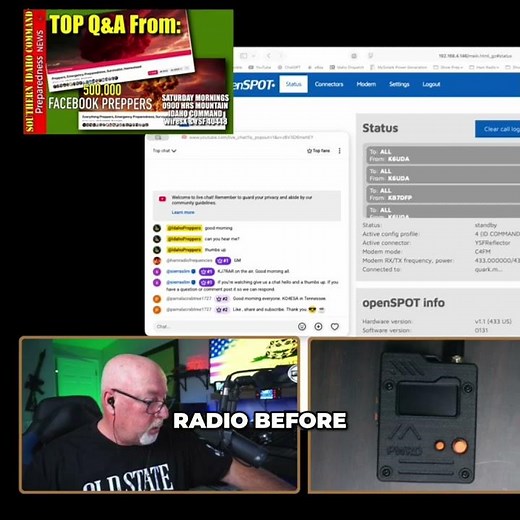Open the YouTube bookmark
Viewport: 520px width, 520px height.
coord(260,67)
